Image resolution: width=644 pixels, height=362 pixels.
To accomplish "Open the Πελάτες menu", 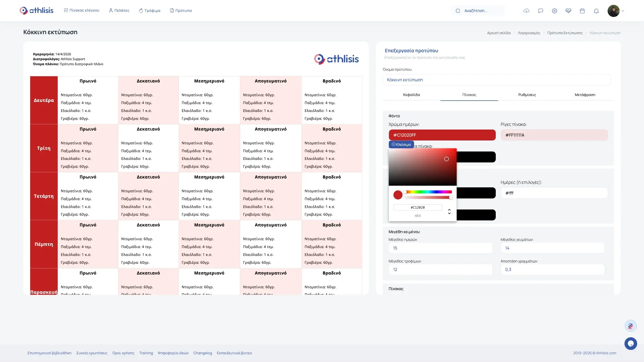I will tap(119, 10).
